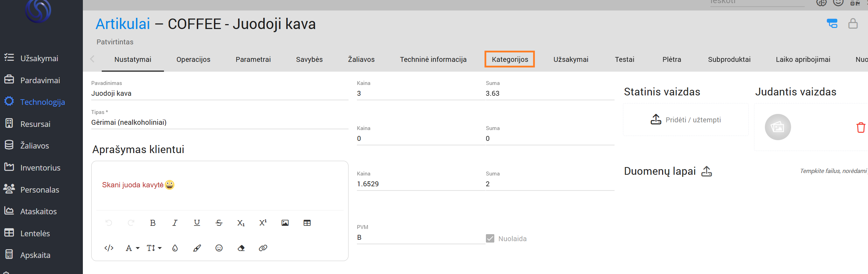Open the emoji picker in editor toolbar
The height and width of the screenshot is (274, 868).
click(219, 248)
